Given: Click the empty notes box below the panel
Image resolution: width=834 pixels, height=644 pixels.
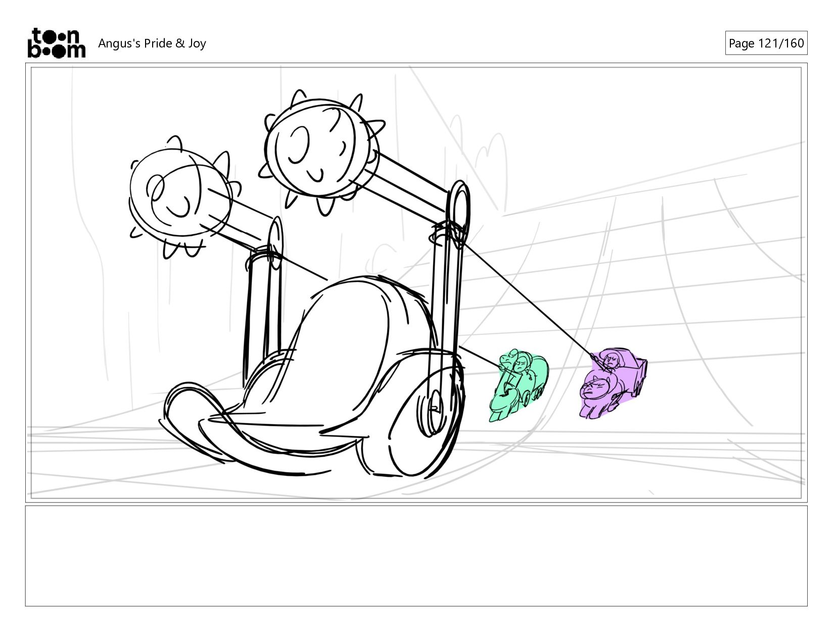Looking at the screenshot, I should pyautogui.click(x=416, y=556).
